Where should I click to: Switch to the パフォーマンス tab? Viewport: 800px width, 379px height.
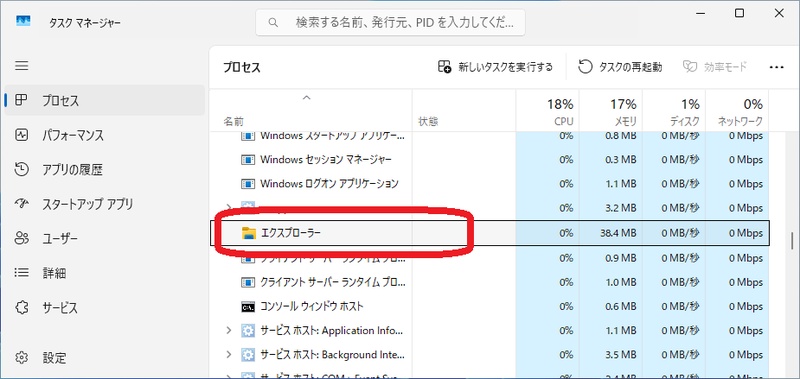coord(104,135)
